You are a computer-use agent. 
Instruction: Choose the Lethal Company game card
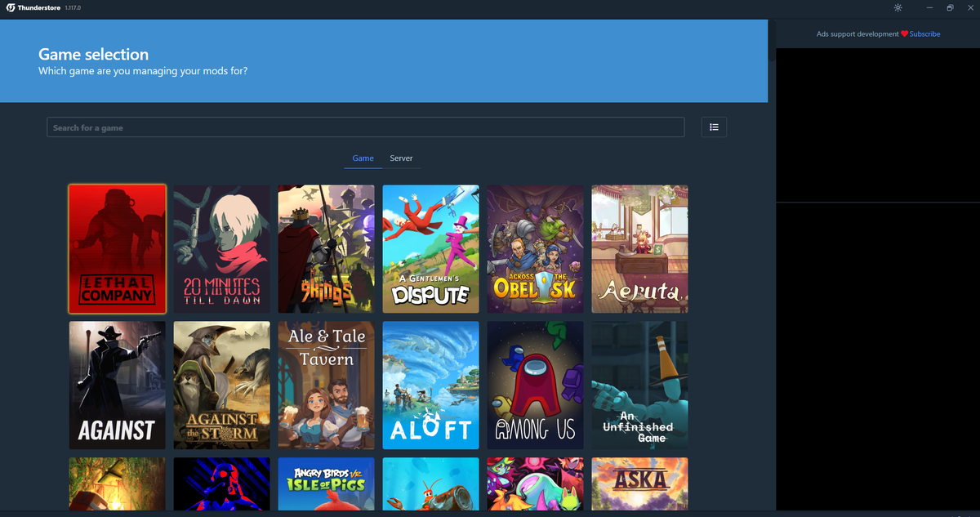[118, 249]
